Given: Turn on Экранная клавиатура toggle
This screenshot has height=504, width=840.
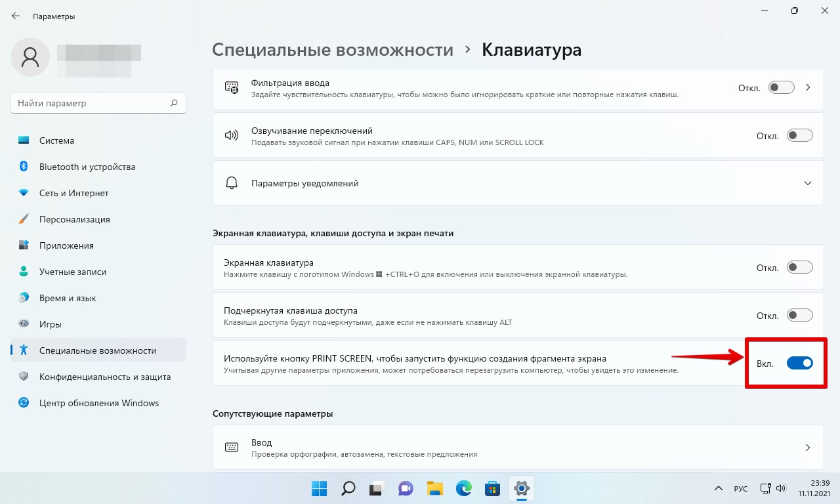Looking at the screenshot, I should pos(800,268).
